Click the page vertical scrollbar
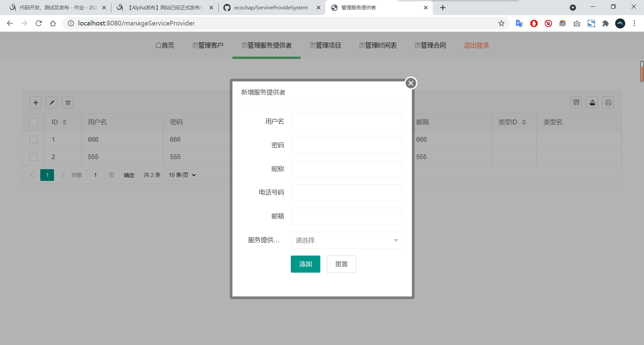 tap(642, 71)
